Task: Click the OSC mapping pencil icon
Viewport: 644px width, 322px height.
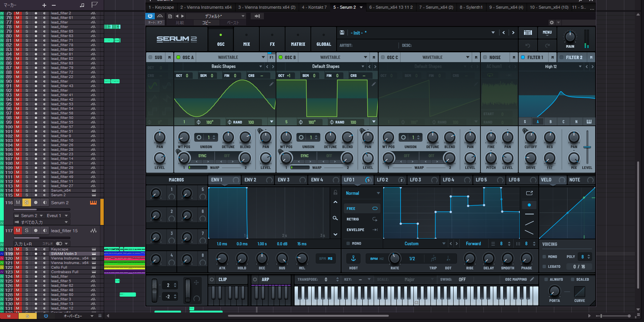Action: tap(532, 279)
